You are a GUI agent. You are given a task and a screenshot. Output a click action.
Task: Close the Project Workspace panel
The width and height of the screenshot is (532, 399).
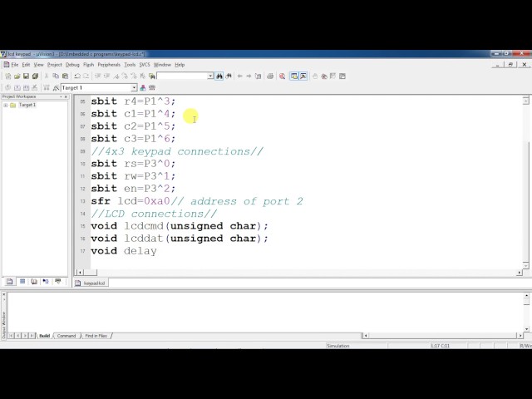pos(66,96)
